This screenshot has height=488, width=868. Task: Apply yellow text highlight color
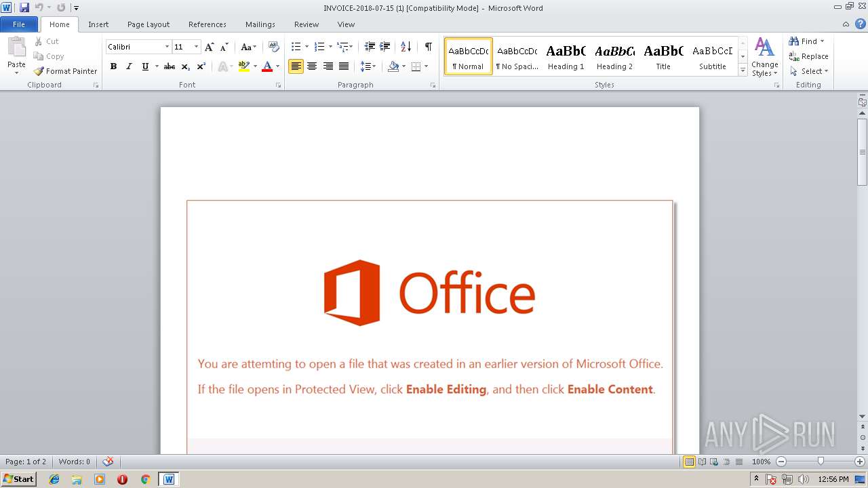pyautogui.click(x=244, y=66)
